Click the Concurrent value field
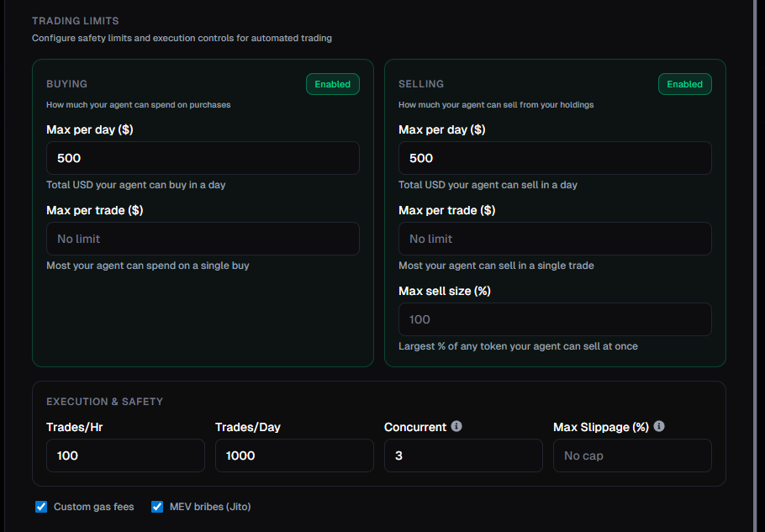The width and height of the screenshot is (765, 532). (462, 456)
